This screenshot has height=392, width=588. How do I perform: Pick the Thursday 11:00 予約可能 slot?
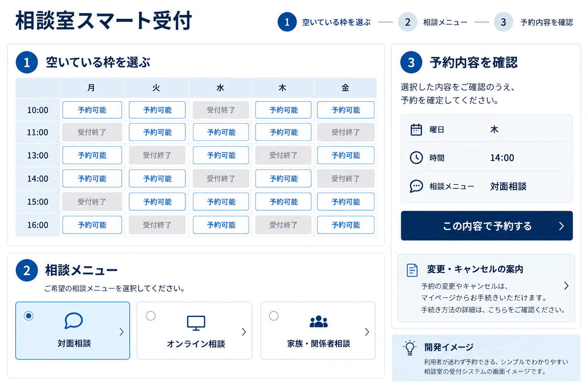coord(283,132)
